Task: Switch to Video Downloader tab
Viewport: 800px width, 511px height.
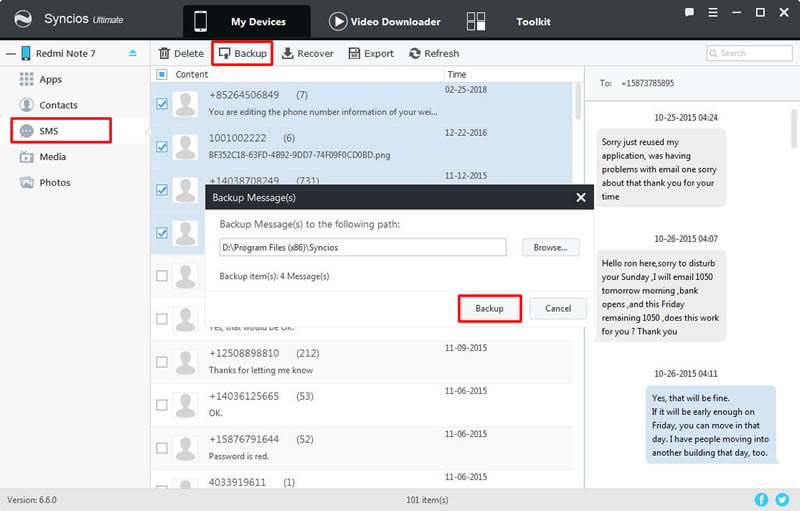Action: tap(385, 21)
